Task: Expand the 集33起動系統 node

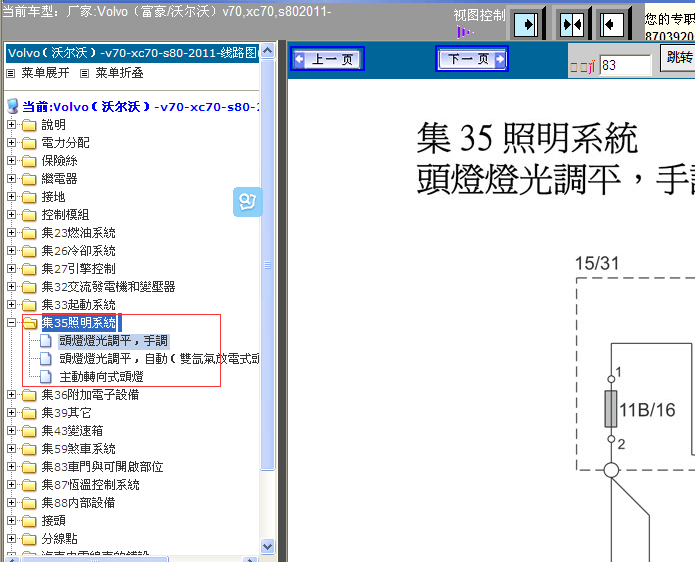Action: coord(12,305)
